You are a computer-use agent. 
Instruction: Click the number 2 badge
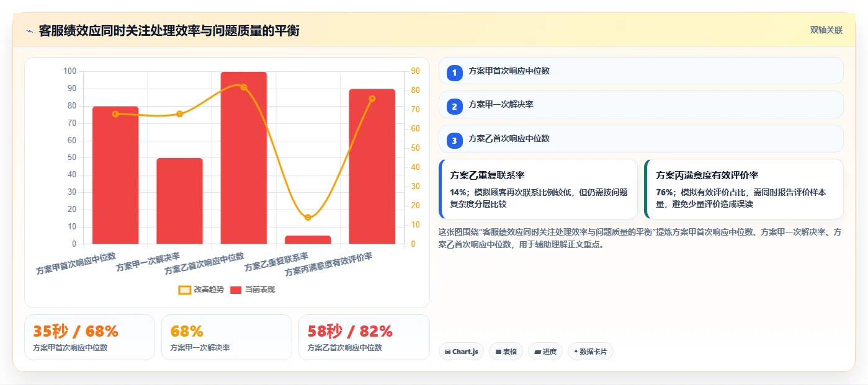pyautogui.click(x=455, y=107)
